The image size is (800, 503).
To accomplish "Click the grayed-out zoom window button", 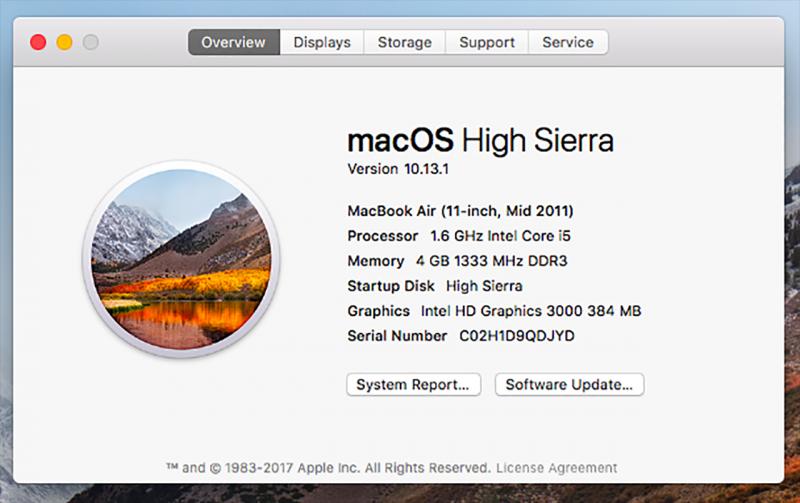I will click(x=90, y=42).
